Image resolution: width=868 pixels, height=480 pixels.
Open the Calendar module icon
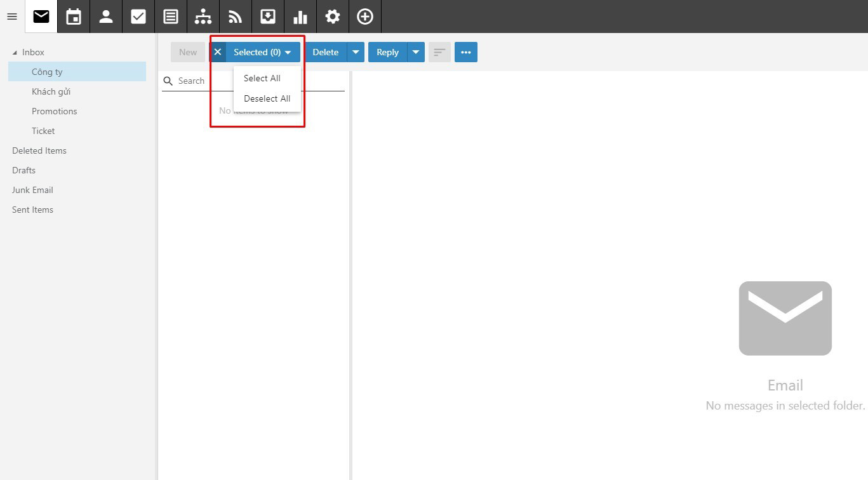tap(74, 17)
